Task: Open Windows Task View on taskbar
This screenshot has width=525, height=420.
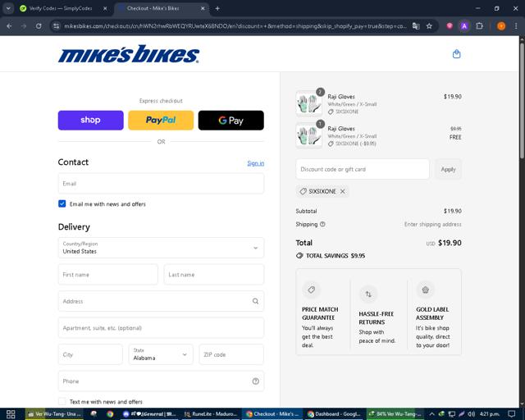Action: point(11,414)
